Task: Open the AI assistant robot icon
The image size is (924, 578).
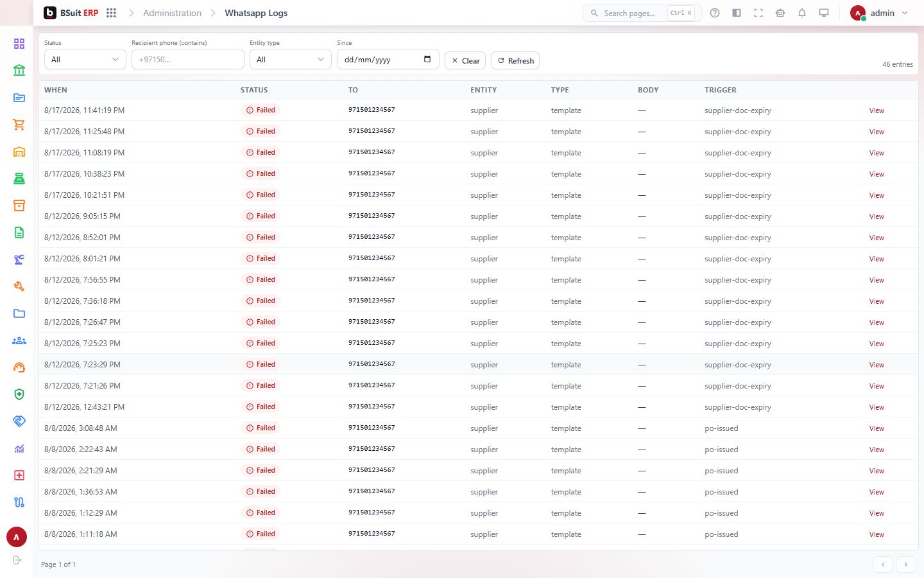Action: pyautogui.click(x=780, y=13)
